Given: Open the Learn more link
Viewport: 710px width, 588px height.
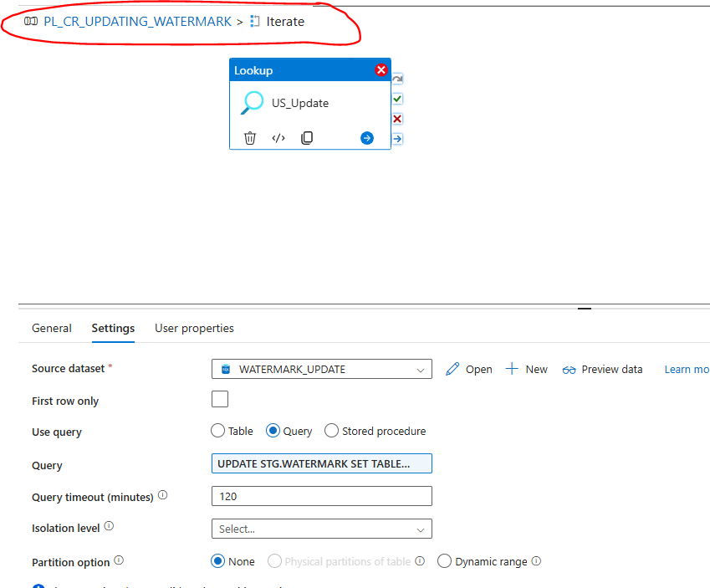Looking at the screenshot, I should tap(687, 369).
